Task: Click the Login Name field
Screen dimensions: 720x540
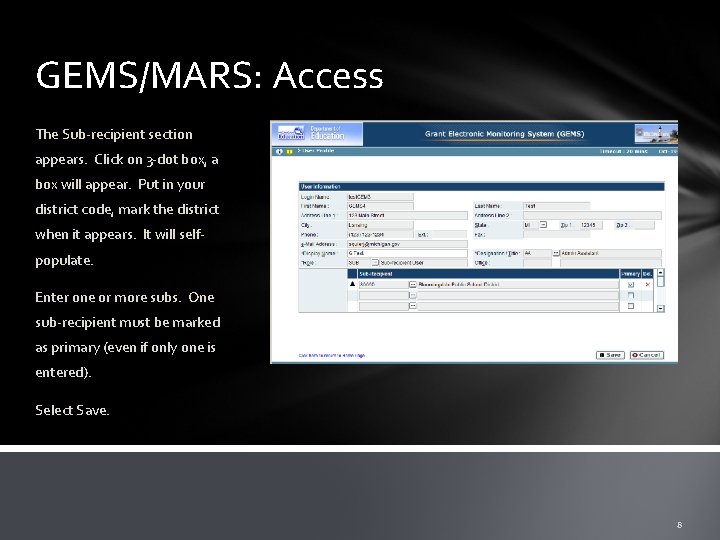Action: (380, 197)
